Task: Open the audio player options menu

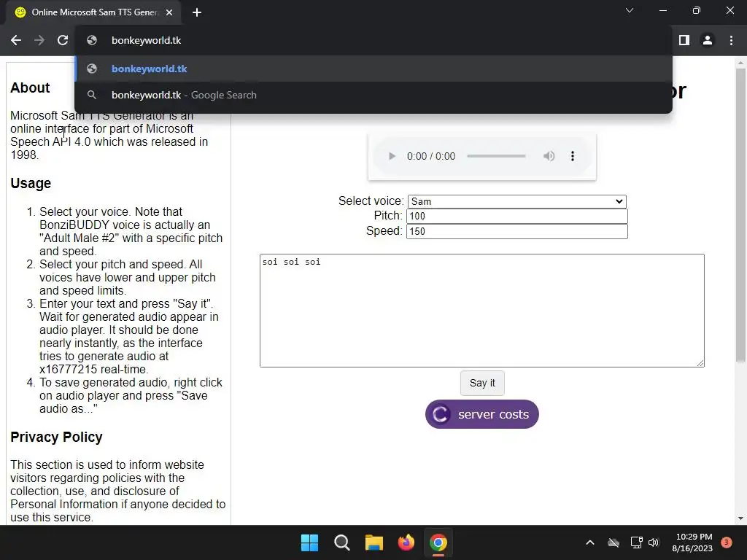Action: tap(573, 156)
